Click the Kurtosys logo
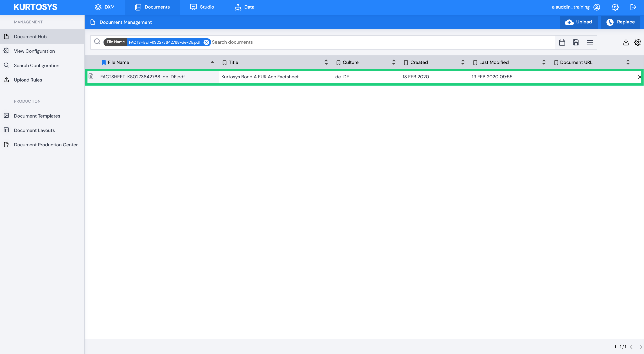 coord(35,7)
